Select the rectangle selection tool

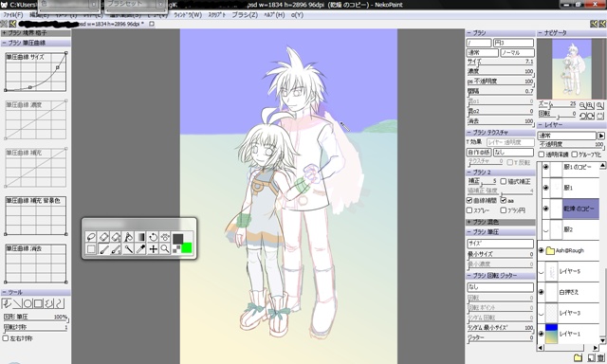pyautogui.click(x=91, y=249)
